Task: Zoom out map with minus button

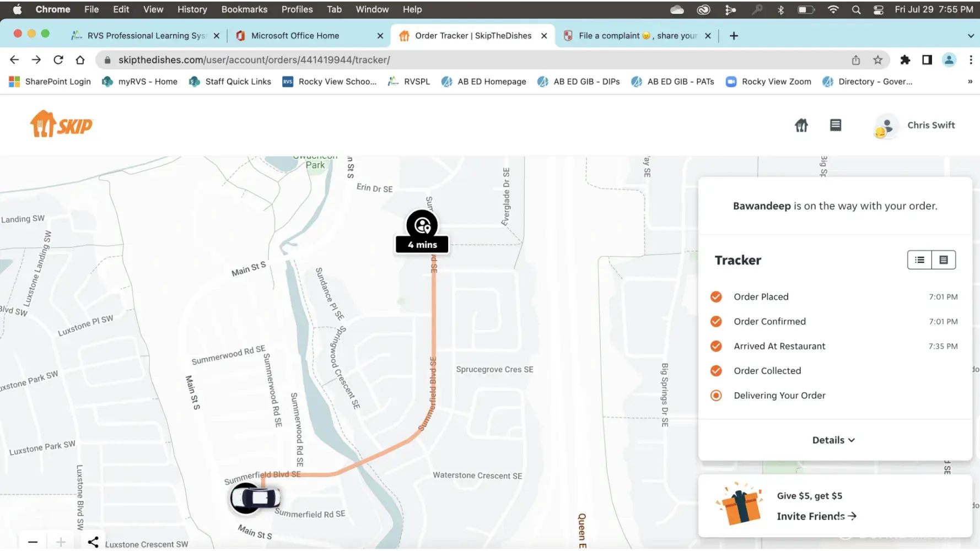Action: (x=33, y=542)
